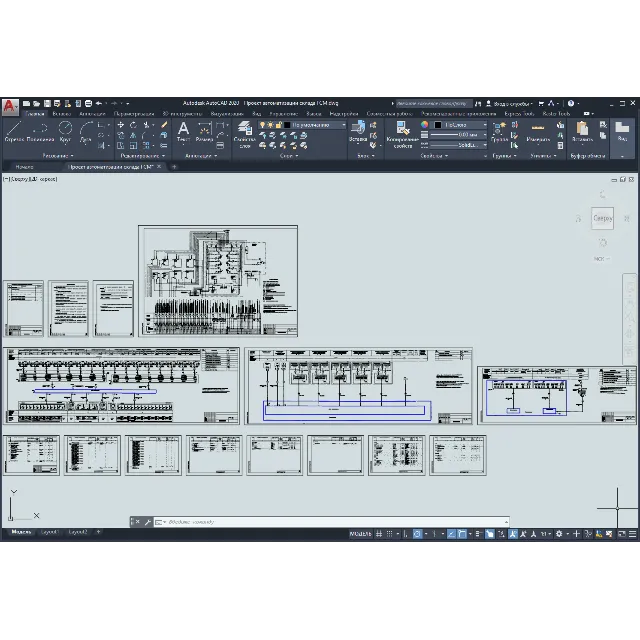Toggle ortho mode in status bar
Image resolution: width=640 pixels, height=640 pixels.
pyautogui.click(x=405, y=533)
